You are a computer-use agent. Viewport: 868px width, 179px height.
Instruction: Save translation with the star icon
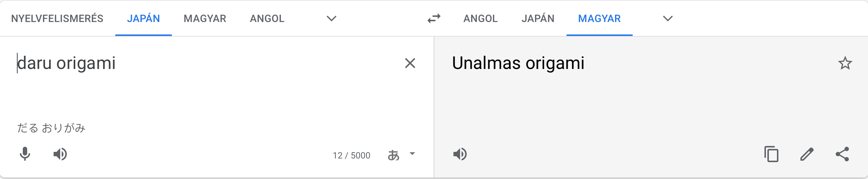(845, 63)
